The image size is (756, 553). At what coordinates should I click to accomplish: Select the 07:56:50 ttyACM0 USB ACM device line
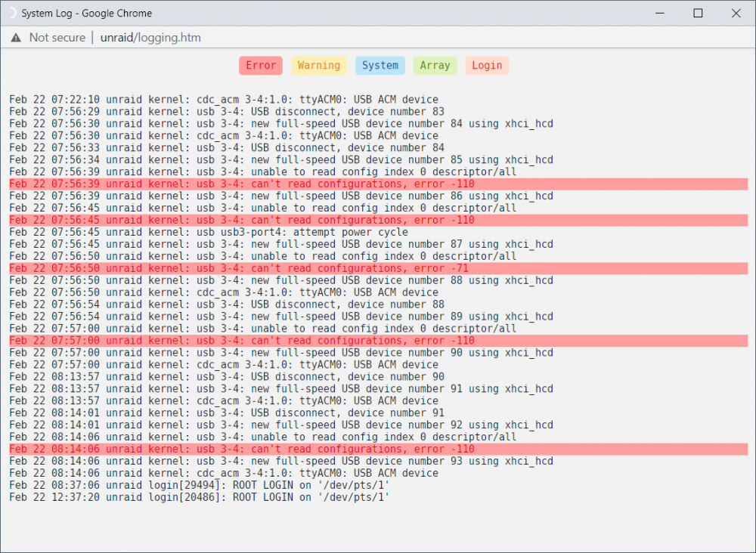[x=224, y=292]
